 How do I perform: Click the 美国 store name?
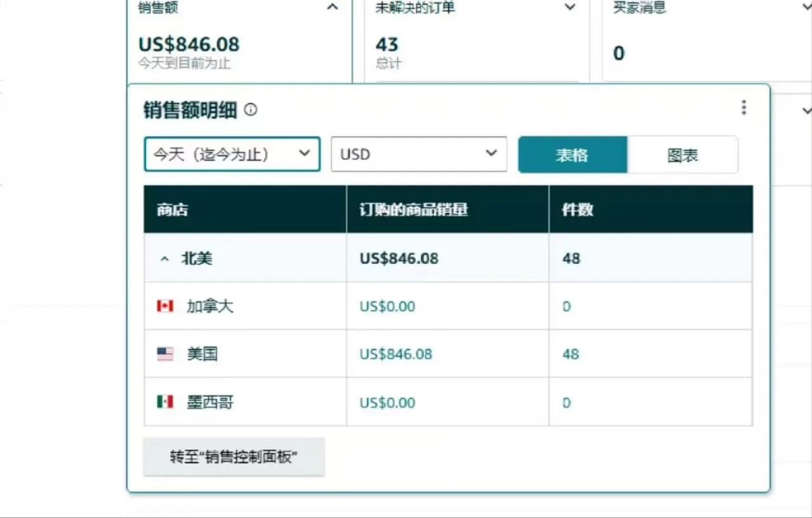(203, 354)
